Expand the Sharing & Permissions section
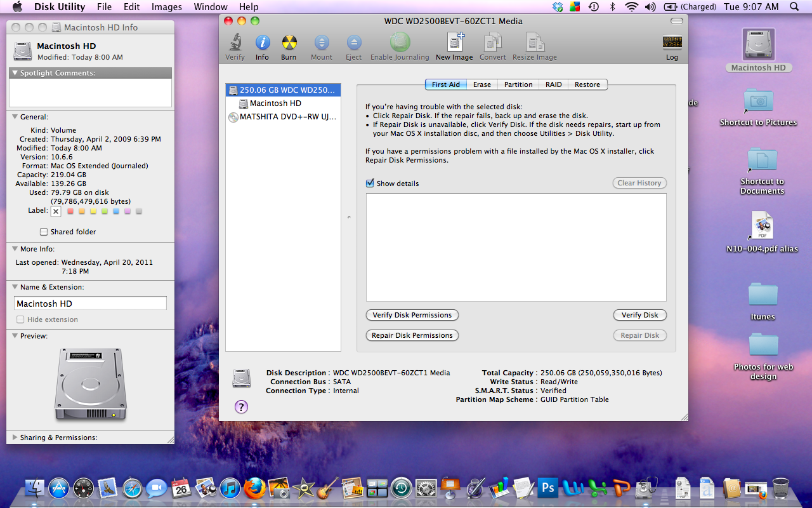The image size is (812, 508). click(x=15, y=438)
